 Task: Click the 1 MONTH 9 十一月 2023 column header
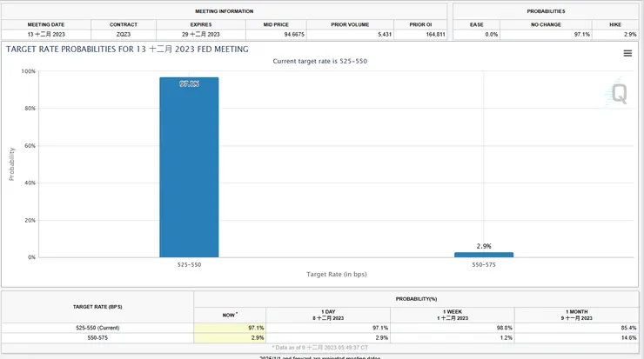coord(577,315)
